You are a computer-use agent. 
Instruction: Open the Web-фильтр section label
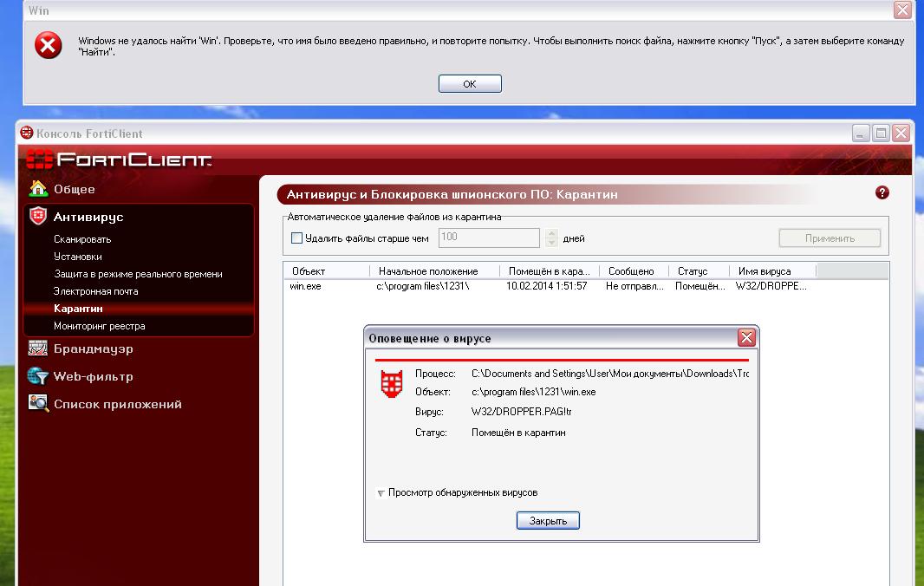pyautogui.click(x=93, y=377)
